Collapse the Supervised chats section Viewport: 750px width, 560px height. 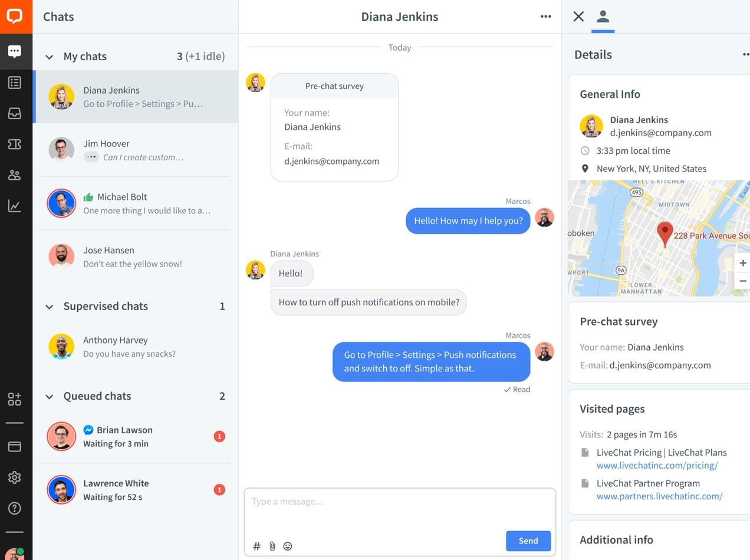50,306
